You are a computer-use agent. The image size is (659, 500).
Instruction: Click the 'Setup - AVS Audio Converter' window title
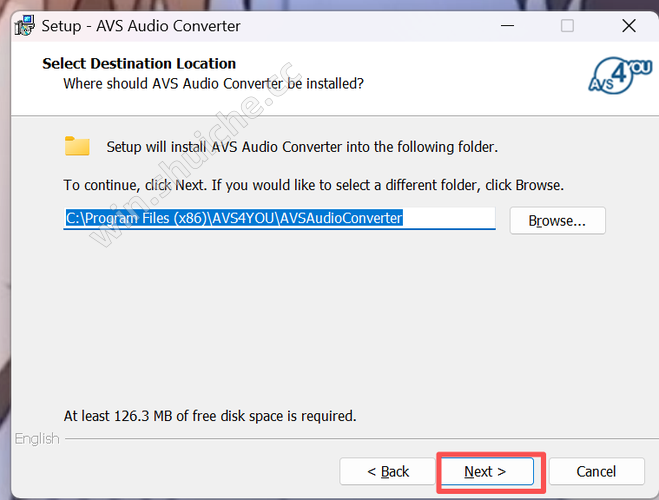144,26
